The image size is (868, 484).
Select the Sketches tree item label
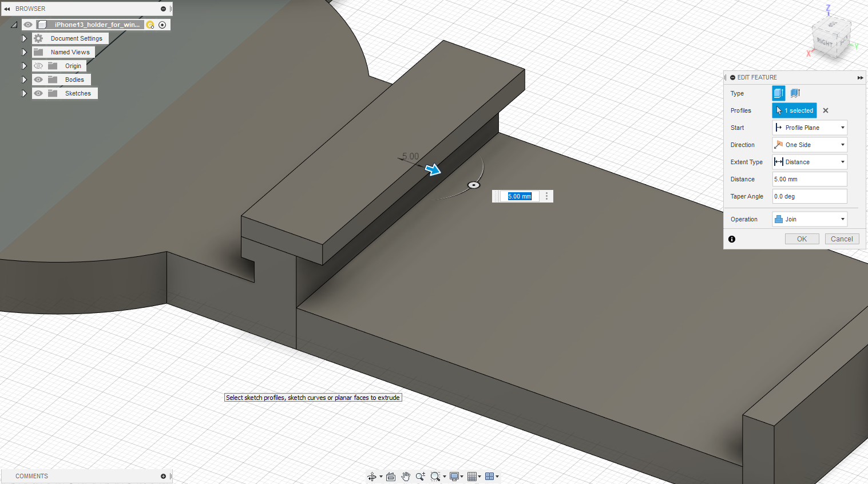click(x=78, y=93)
